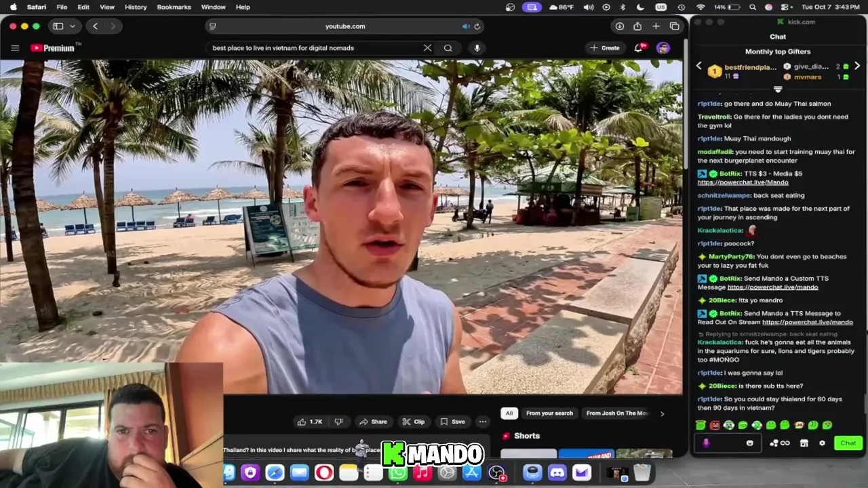Show more filter chips with right arrow
The image size is (868, 488).
point(662,413)
